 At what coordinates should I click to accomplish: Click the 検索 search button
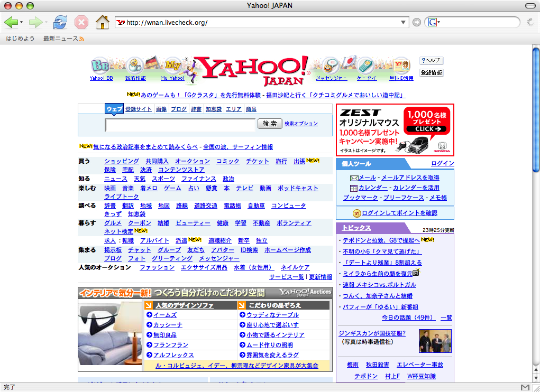(x=270, y=124)
